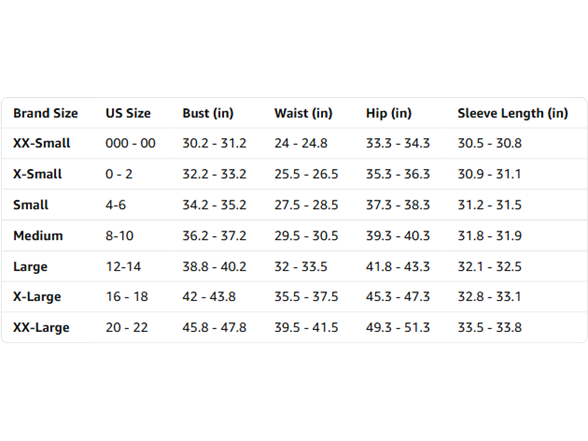Select the X-Large brand size label
Viewport: 588px width, 441px height.
[x=37, y=297]
